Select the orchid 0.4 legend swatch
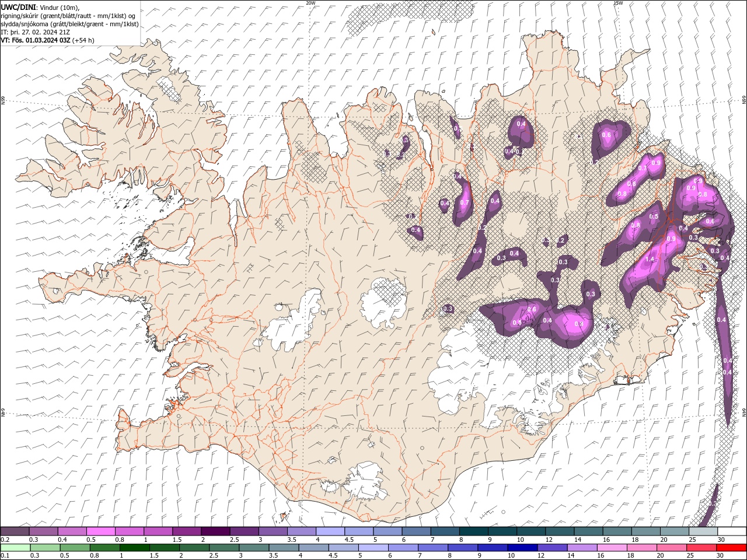The image size is (747, 560). [x=72, y=531]
